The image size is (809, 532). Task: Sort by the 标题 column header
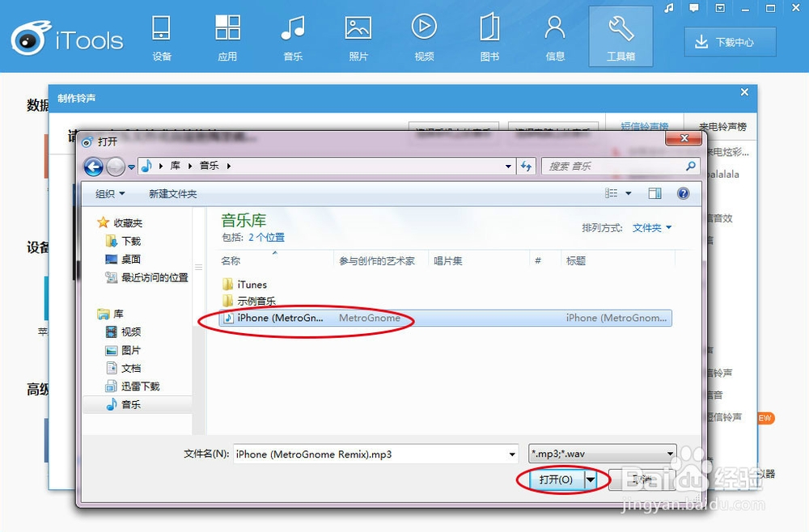click(x=618, y=261)
